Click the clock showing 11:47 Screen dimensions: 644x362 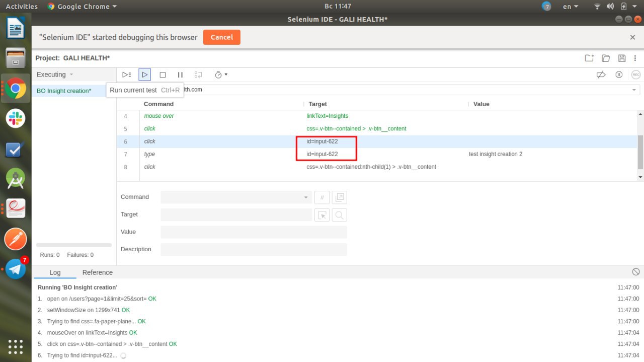coord(338,7)
